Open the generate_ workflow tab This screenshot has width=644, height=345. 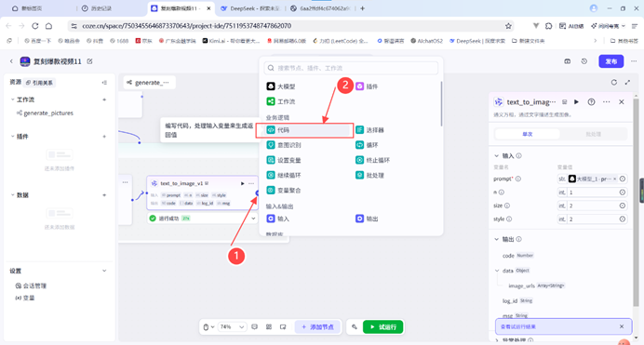tap(149, 83)
